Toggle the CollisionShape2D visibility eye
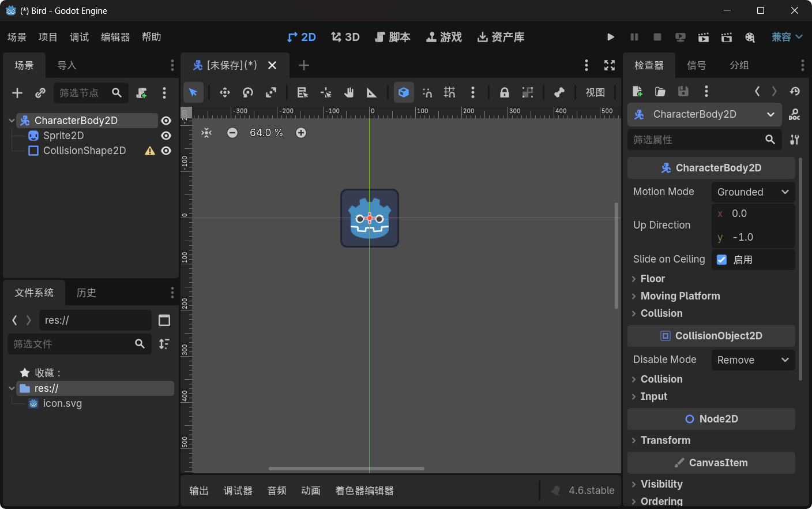This screenshot has width=812, height=509. pyautogui.click(x=166, y=151)
